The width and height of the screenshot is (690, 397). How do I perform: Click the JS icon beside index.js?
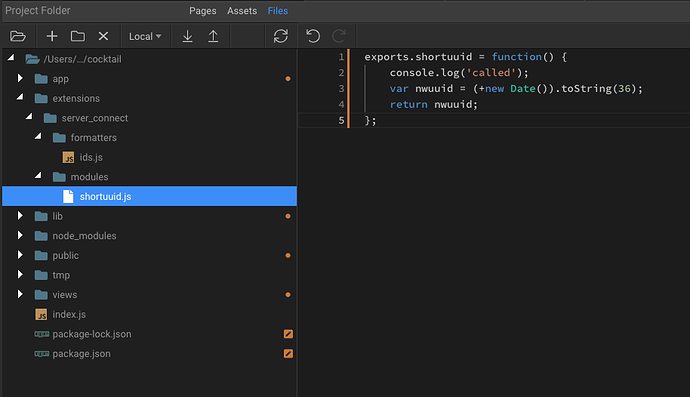pyautogui.click(x=41, y=315)
